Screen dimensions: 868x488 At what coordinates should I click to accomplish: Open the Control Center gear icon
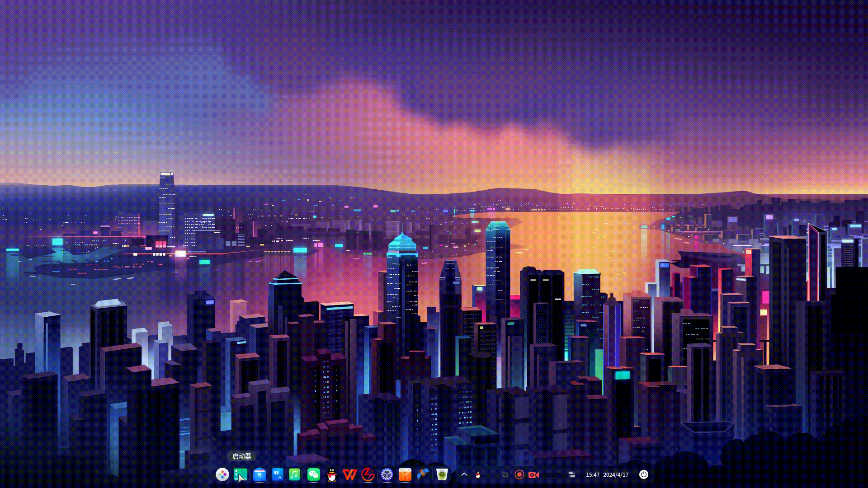[x=387, y=474]
